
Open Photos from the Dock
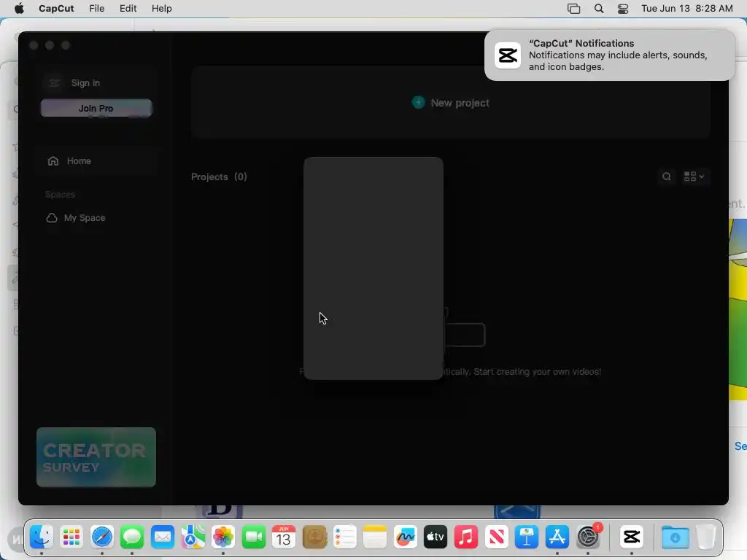pyautogui.click(x=223, y=537)
